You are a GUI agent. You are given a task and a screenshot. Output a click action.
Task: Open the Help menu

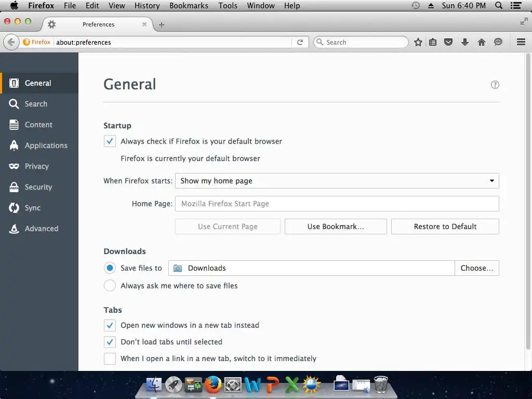point(292,5)
